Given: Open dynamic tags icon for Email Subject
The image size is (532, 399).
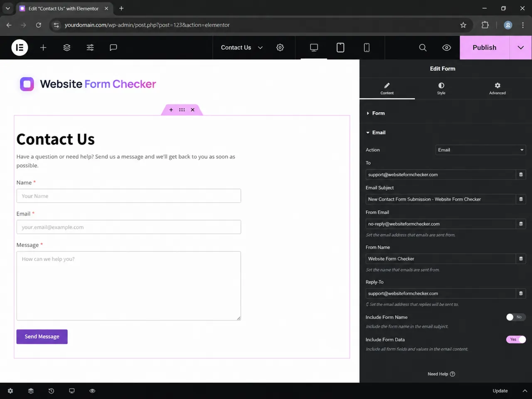Looking at the screenshot, I should [x=521, y=199].
